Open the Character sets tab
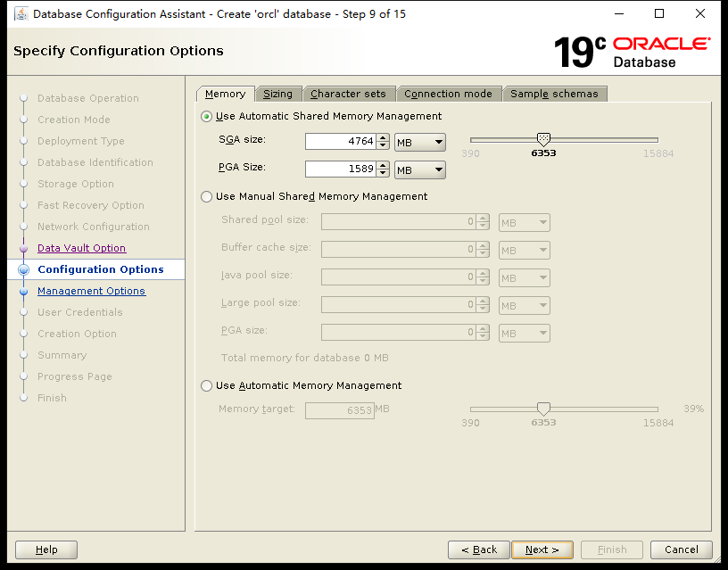The image size is (728, 570). (348, 94)
